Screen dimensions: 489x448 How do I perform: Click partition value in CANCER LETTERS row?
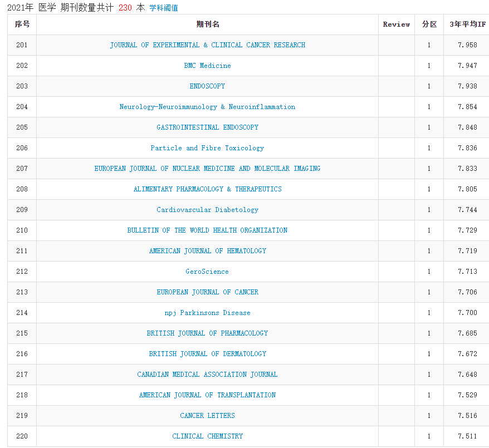click(x=429, y=415)
